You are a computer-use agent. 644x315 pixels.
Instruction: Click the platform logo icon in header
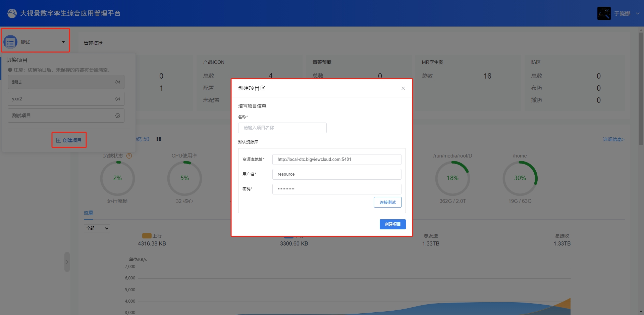[x=12, y=13]
